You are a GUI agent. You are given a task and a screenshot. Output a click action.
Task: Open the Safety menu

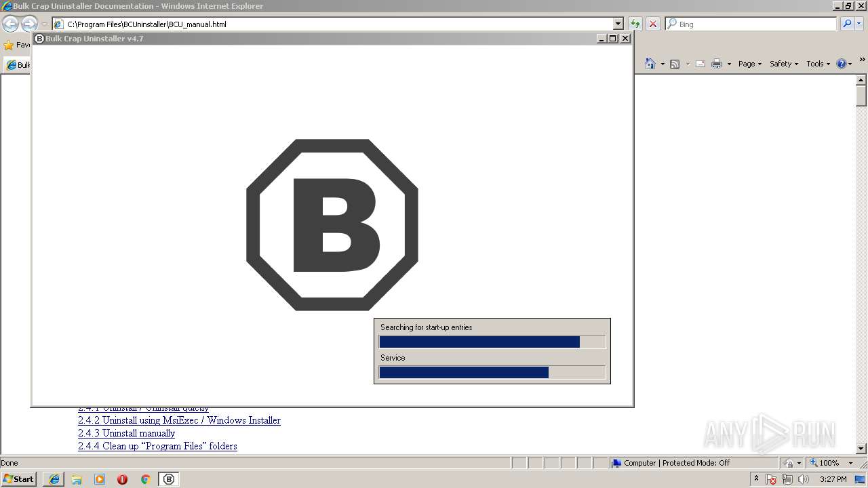(784, 64)
